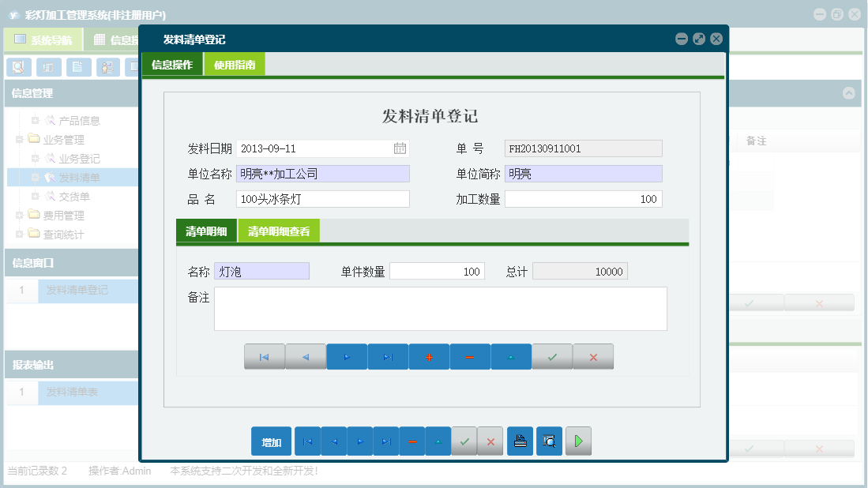Viewport: 868px width, 488px height.
Task: Collapse the right panel using its chevron
Action: (848, 93)
